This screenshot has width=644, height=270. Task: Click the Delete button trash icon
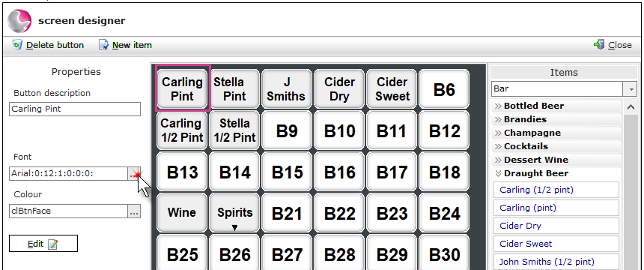[17, 44]
